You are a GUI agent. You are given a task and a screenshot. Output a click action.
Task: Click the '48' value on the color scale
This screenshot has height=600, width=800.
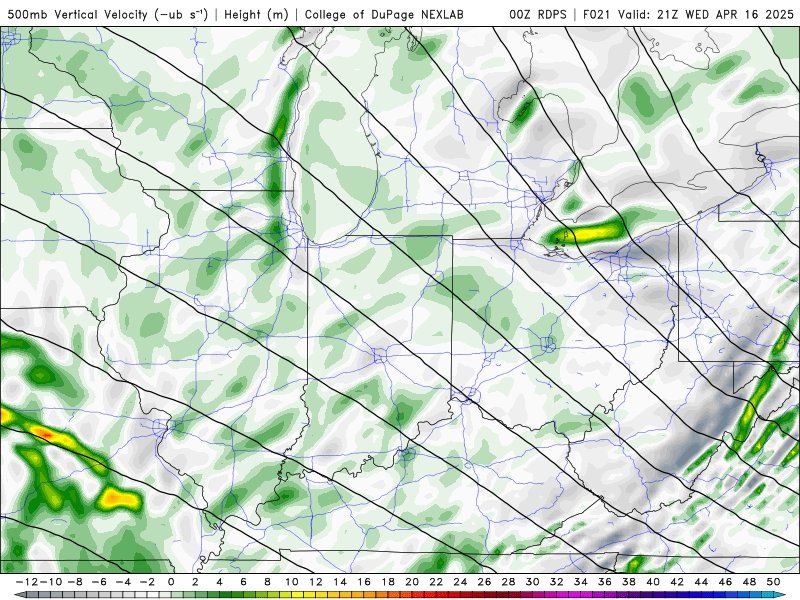click(x=749, y=582)
